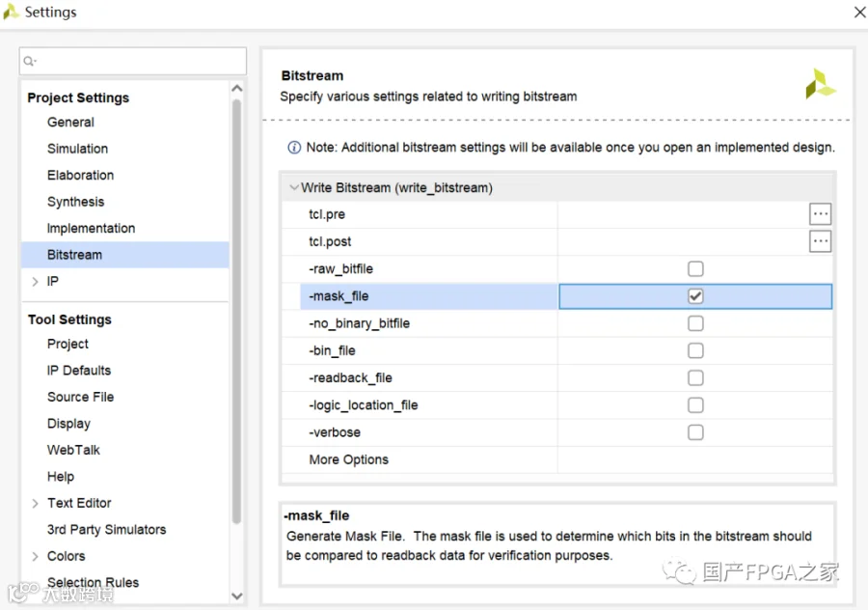Click the sidebar scroll down arrow
The height and width of the screenshot is (610, 868).
click(237, 596)
